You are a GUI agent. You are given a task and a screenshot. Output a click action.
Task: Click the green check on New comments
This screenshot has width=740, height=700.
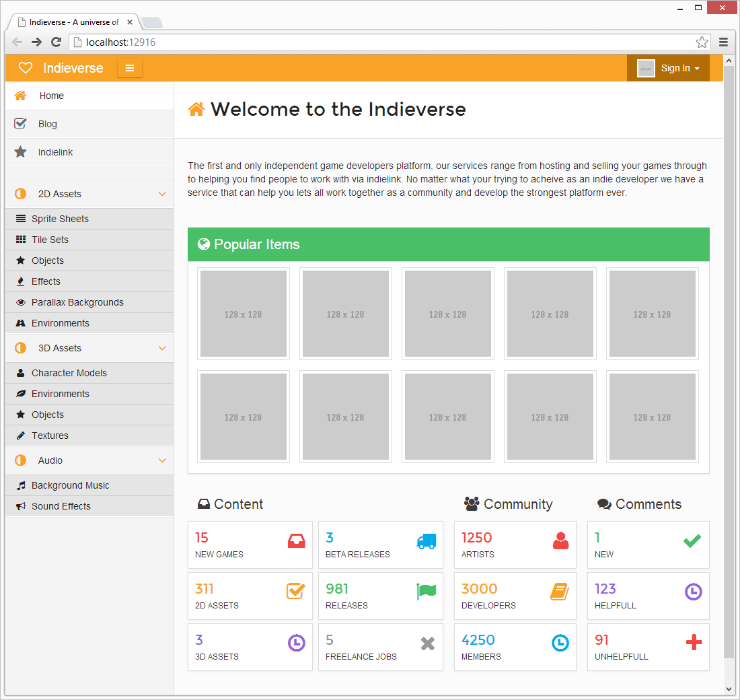point(692,541)
